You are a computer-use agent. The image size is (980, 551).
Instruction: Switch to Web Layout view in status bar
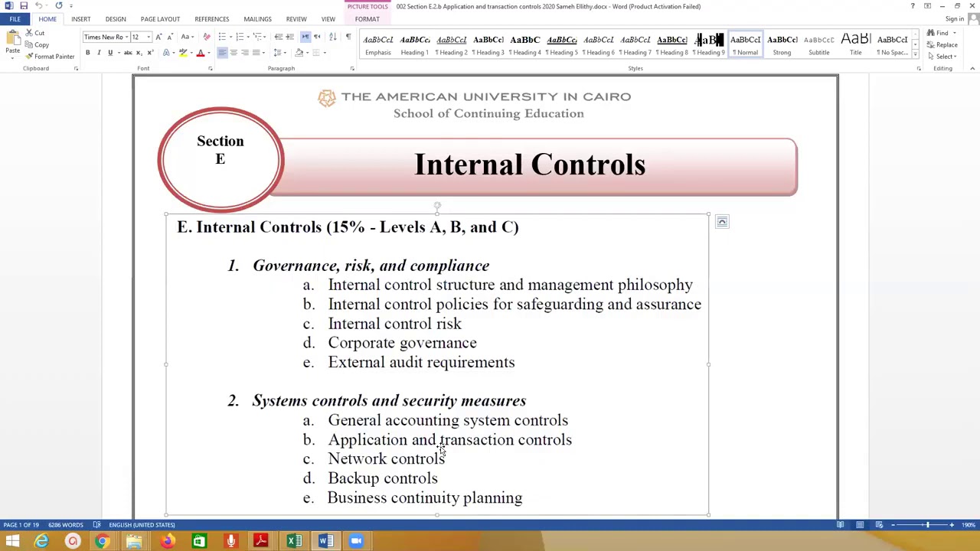coord(879,525)
